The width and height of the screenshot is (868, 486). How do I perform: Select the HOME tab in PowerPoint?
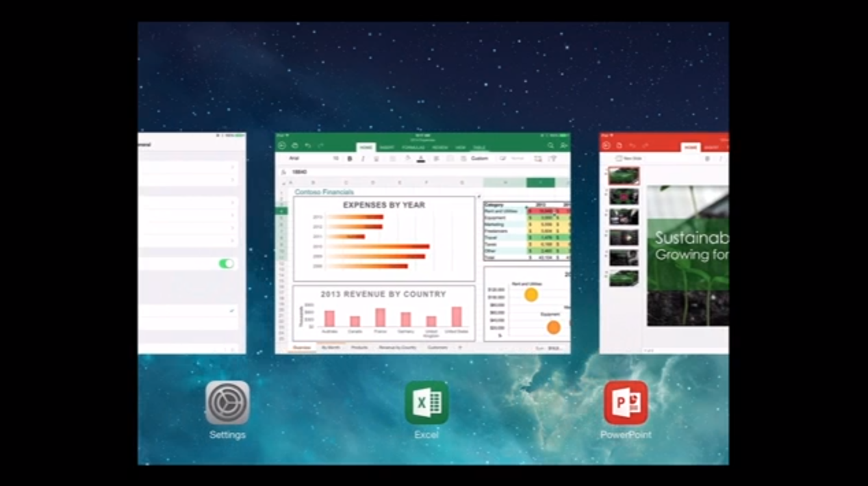[690, 147]
